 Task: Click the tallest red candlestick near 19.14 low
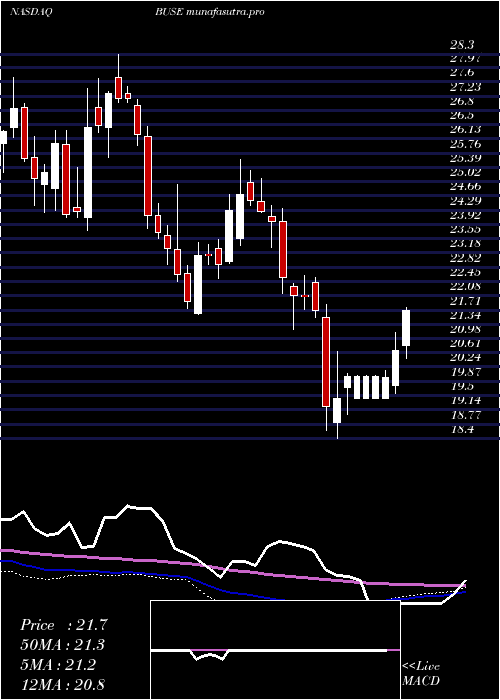point(326,362)
